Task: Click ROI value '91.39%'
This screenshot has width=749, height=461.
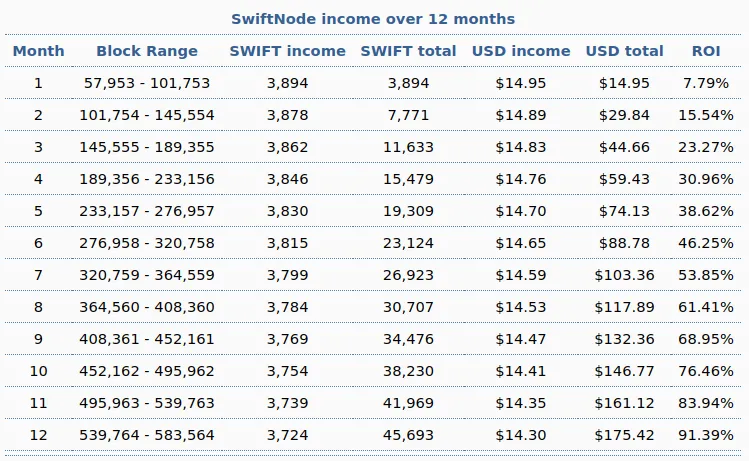Action: (x=706, y=435)
